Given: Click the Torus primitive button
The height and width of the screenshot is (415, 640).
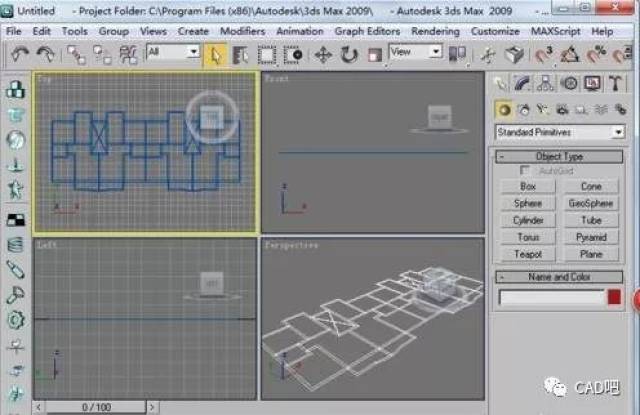Looking at the screenshot, I should [528, 237].
